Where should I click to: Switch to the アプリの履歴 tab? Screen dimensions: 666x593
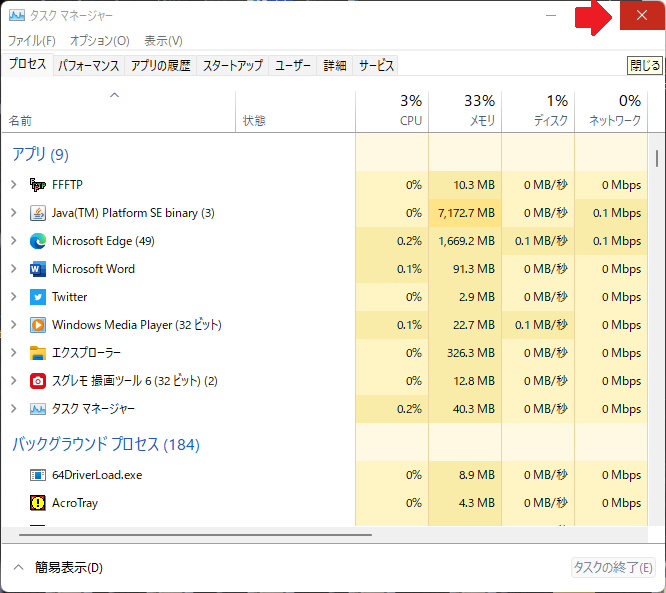pyautogui.click(x=161, y=65)
